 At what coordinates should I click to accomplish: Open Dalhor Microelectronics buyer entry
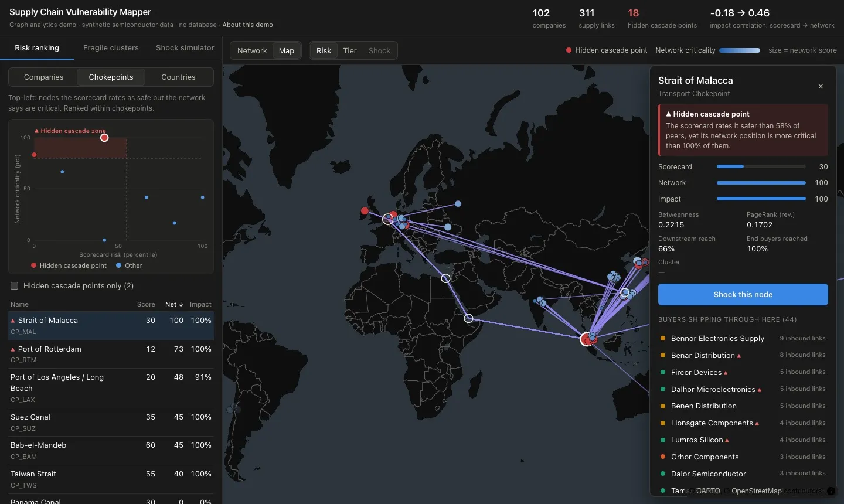coord(743,390)
